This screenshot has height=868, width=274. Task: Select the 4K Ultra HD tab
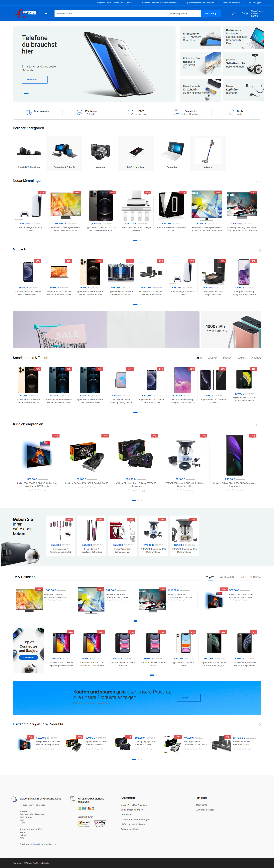pos(227,577)
